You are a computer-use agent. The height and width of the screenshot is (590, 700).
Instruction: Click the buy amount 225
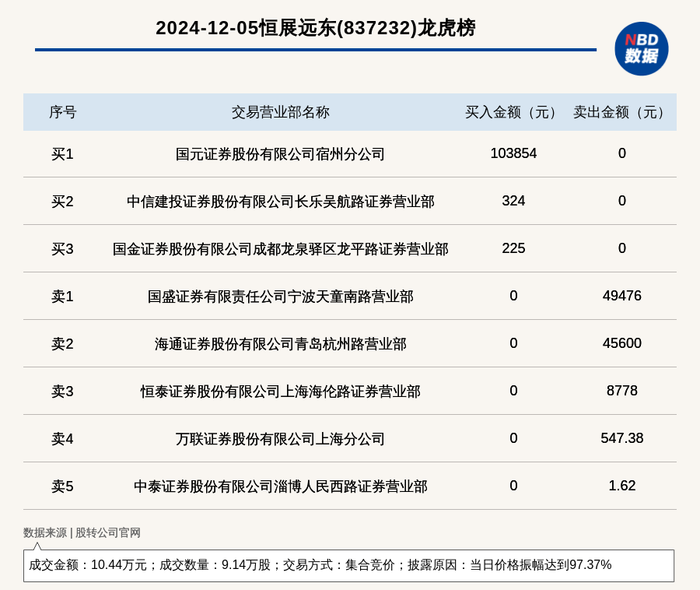point(513,248)
